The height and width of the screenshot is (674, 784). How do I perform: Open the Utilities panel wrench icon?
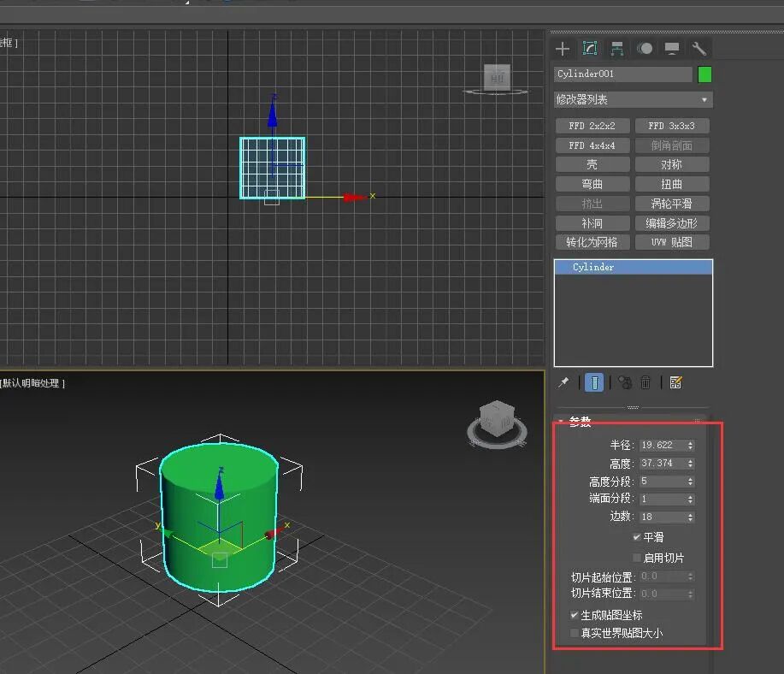click(699, 49)
